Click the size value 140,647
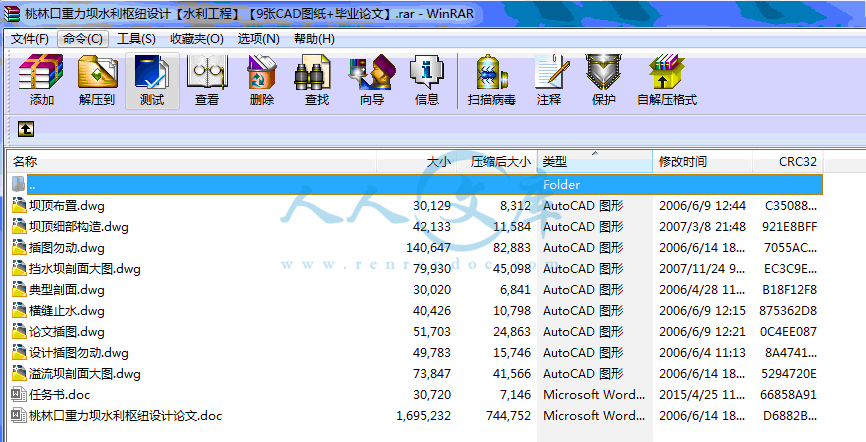The width and height of the screenshot is (866, 442). tap(429, 248)
